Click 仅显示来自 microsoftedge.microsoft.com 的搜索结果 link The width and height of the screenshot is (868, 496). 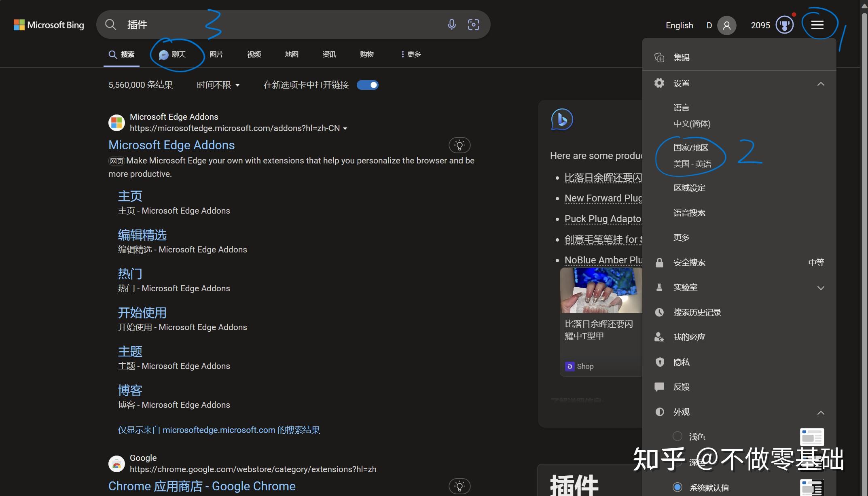(x=219, y=430)
